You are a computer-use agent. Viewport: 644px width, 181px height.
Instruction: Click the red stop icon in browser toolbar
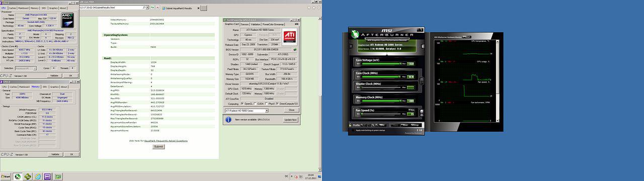tap(157, 8)
